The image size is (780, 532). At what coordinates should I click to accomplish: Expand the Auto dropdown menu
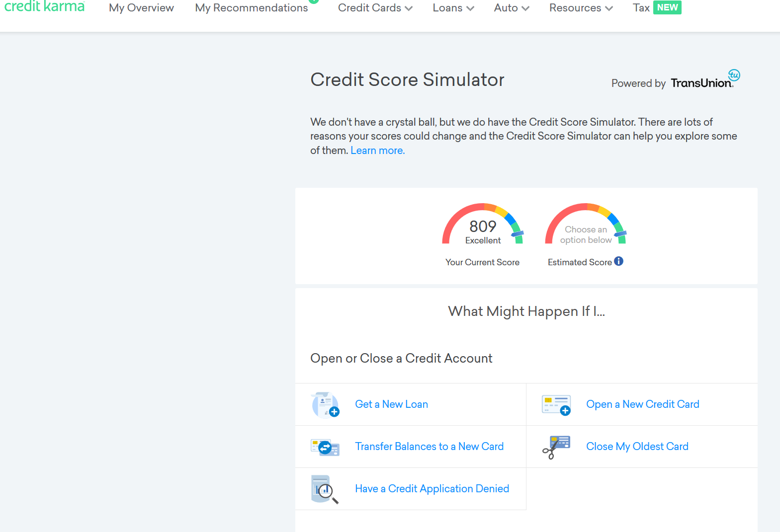click(x=512, y=8)
